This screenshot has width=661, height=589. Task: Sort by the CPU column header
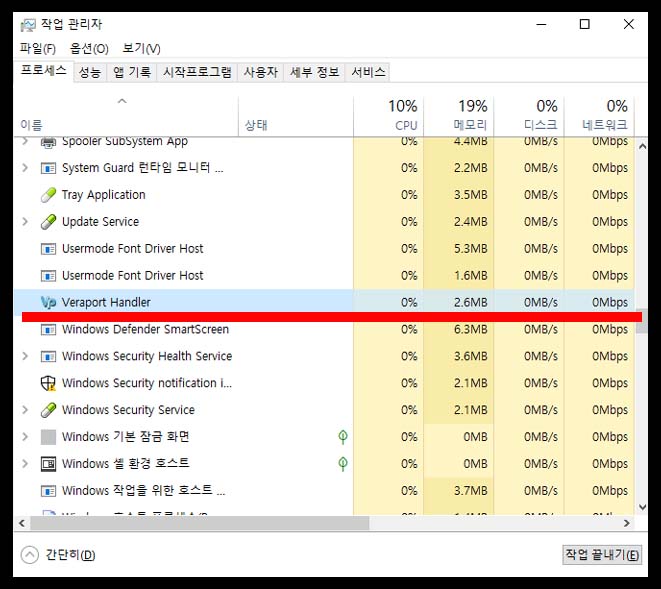(388, 116)
